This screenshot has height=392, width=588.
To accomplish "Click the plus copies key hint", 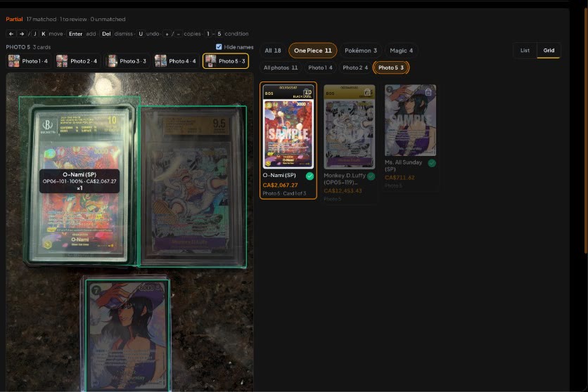I will point(167,34).
